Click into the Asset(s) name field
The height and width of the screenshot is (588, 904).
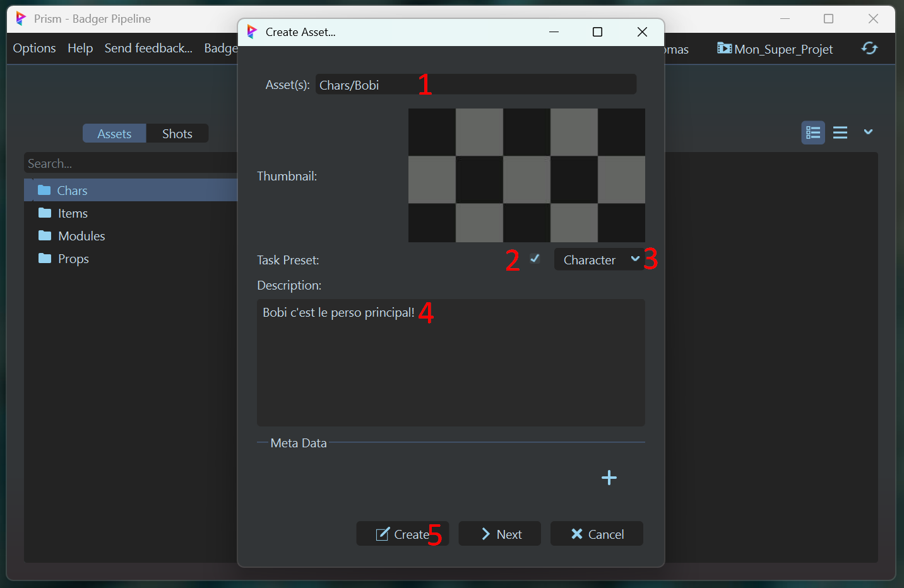[x=475, y=85]
